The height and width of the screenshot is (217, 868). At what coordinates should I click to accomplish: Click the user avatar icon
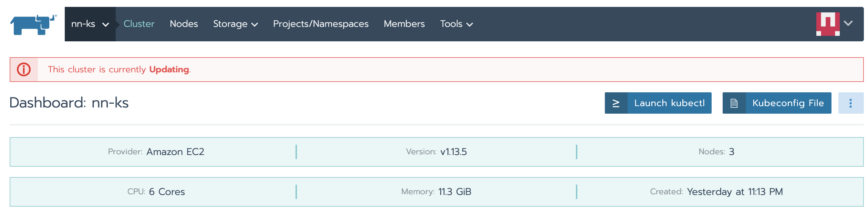(828, 24)
